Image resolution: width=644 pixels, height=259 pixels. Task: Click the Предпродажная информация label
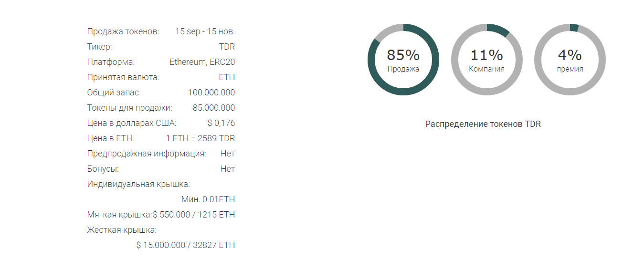click(147, 154)
